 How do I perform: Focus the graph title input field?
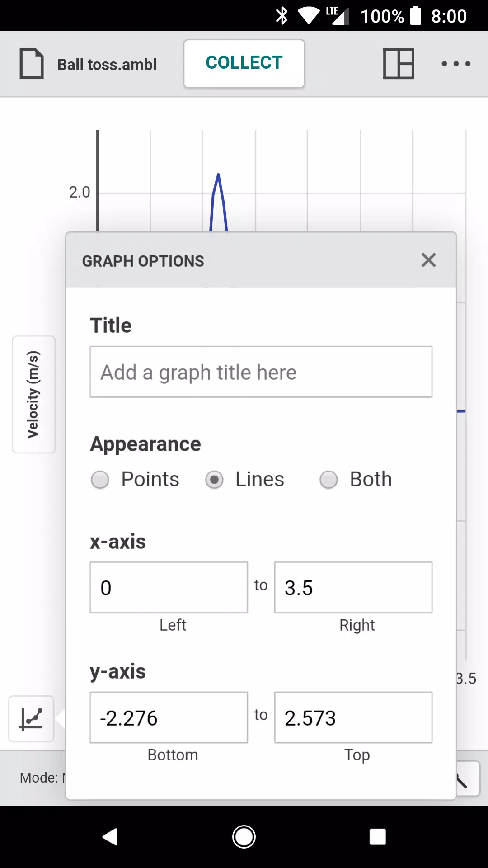(x=261, y=372)
